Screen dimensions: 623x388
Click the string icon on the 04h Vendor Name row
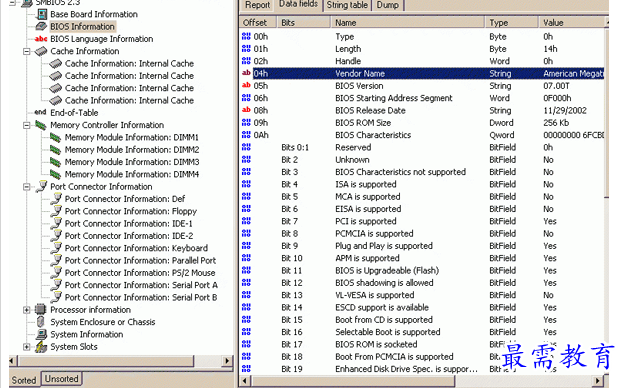pos(246,73)
